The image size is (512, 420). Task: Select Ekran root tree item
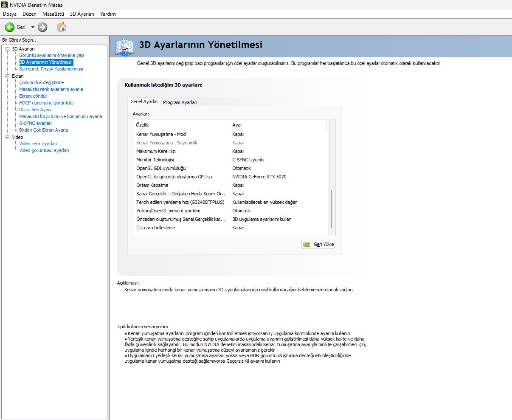[18, 76]
